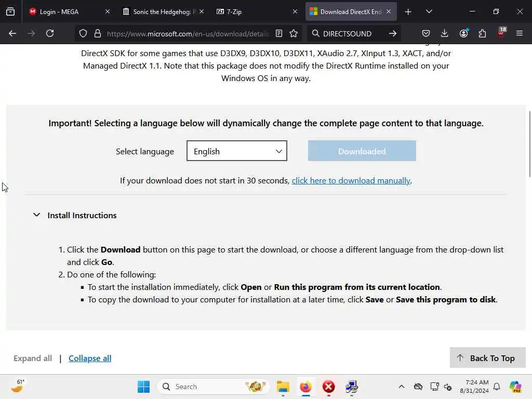The image size is (532, 399).
Task: Switch to Login - MEGA tab
Action: click(x=70, y=11)
